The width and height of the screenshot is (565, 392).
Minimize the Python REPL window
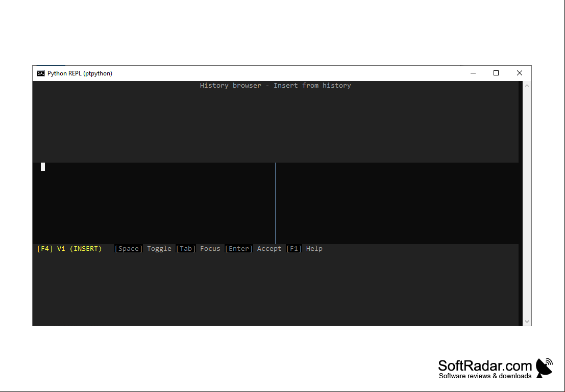pyautogui.click(x=473, y=73)
